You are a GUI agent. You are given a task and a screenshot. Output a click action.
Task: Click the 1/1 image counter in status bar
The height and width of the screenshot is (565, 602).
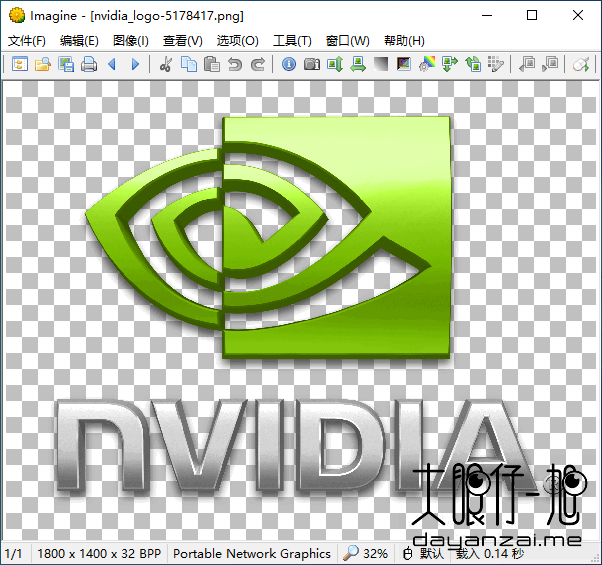[13, 553]
